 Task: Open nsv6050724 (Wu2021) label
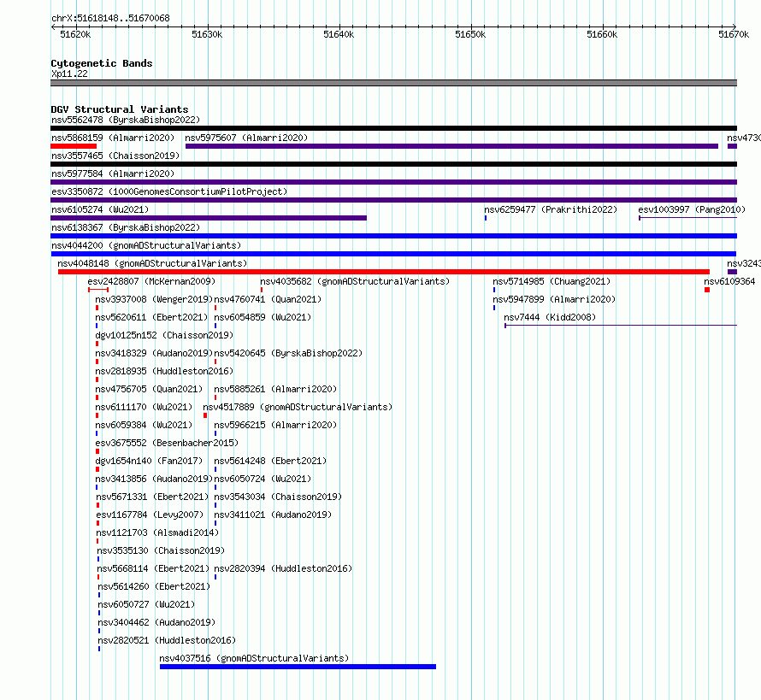click(x=263, y=479)
